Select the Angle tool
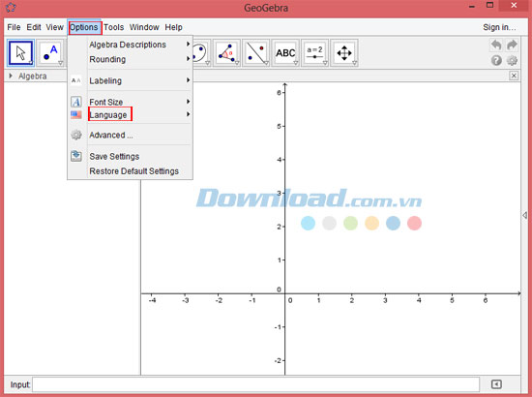This screenshot has width=532, height=397. click(x=226, y=52)
